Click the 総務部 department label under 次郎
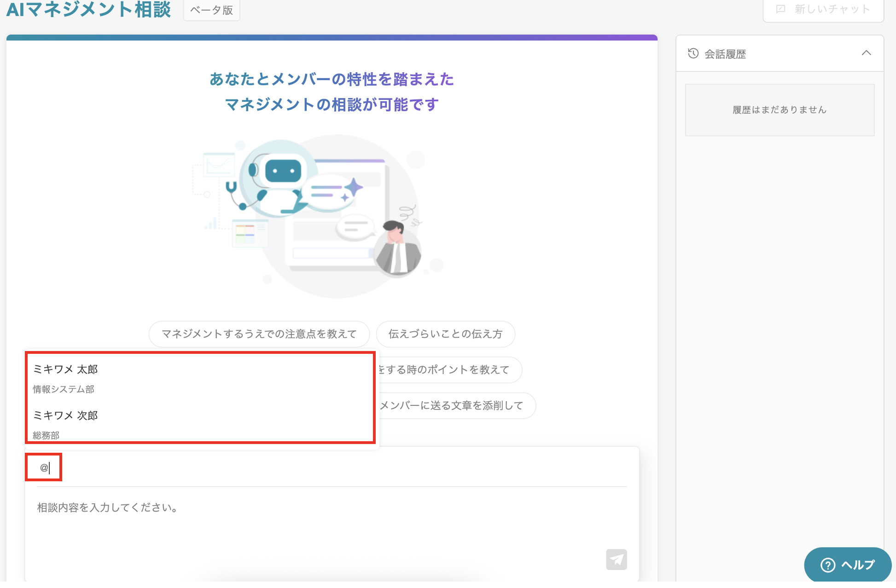 46,435
